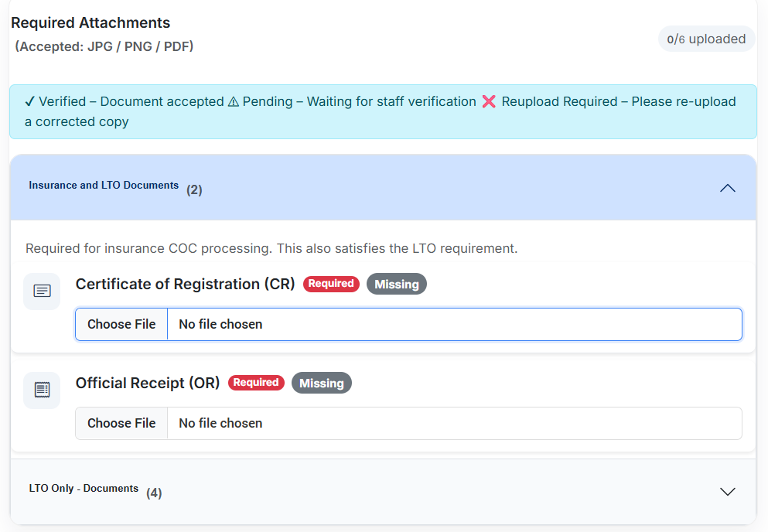Image resolution: width=768 pixels, height=532 pixels.
Task: Click Official Receipt 'No file chosen' field
Action: [453, 424]
